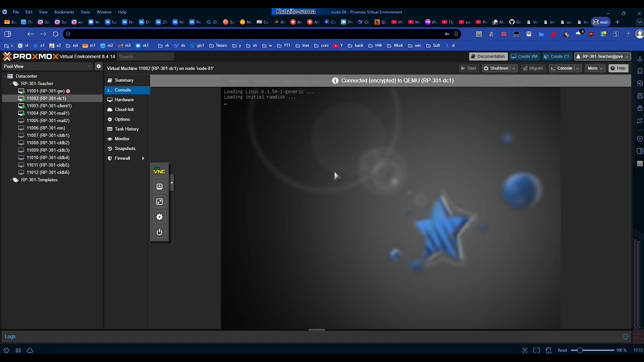Open the saved passwords key icon
644x362 pixels.
click(x=447, y=34)
